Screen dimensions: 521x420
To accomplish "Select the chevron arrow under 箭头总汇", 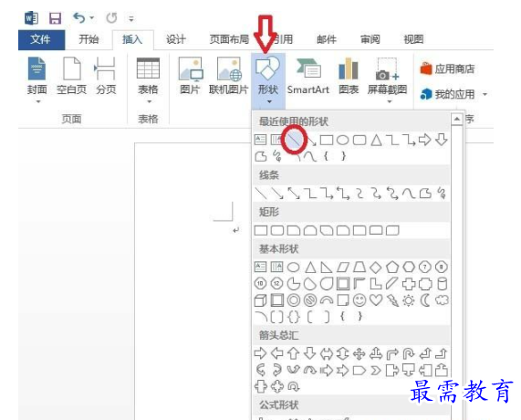I will point(376,370).
